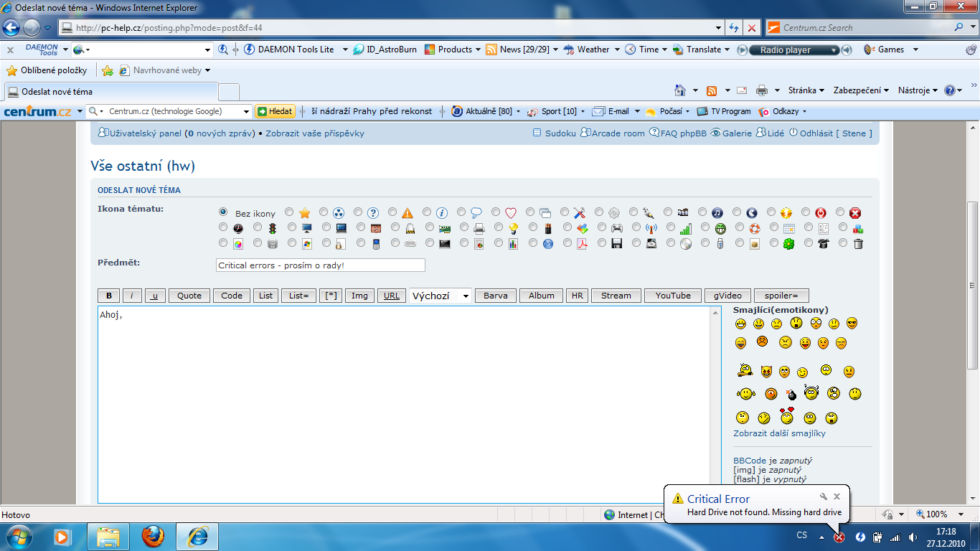Click the 'spoiler=' BBCode button
Image resolution: width=980 pixels, height=551 pixels.
pos(781,296)
